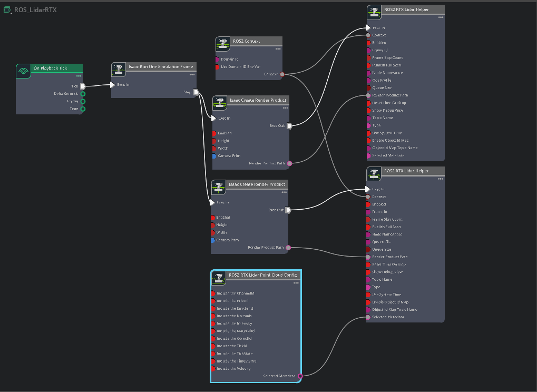Click the upper Isaac Create Render Product icon
Screen dimensions: 537x392
pyautogui.click(x=220, y=103)
